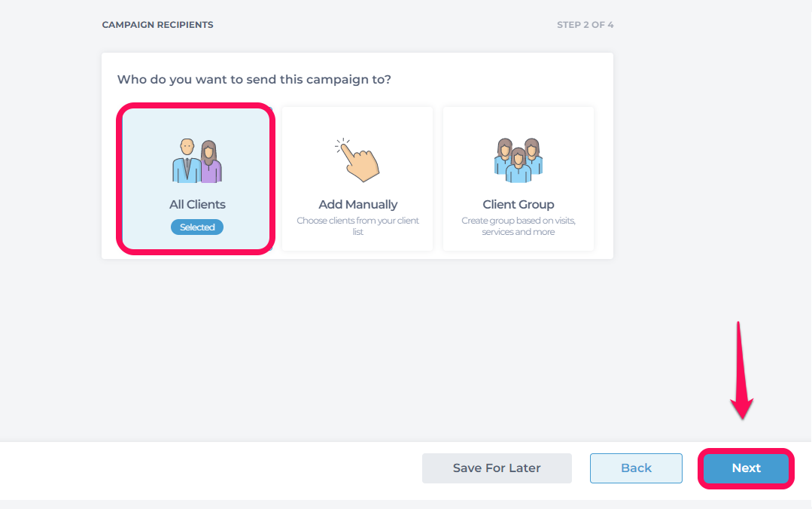Click the All Clients label text
This screenshot has height=509, width=812.
click(197, 204)
